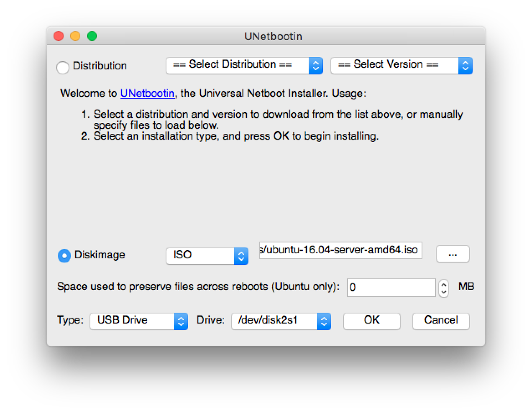Close the UNetbootin window with the red button
This screenshot has width=532, height=413.
tap(59, 36)
